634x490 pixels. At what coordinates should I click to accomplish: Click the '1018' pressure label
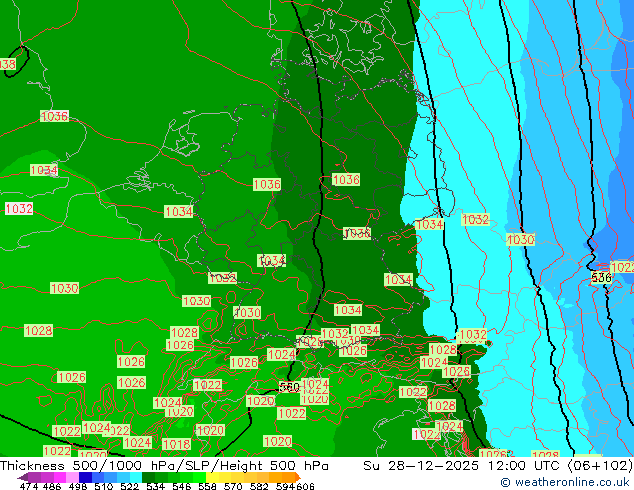[176, 444]
